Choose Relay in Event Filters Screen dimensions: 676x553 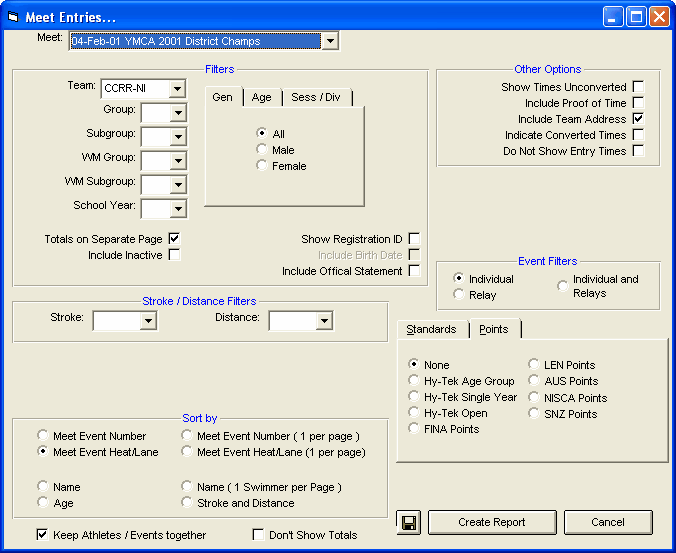pos(459,295)
